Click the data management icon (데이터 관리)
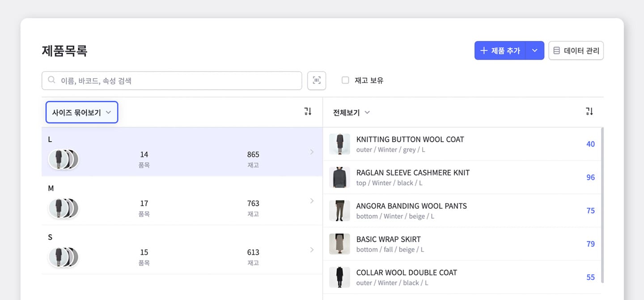This screenshot has width=644, height=300. tap(557, 51)
